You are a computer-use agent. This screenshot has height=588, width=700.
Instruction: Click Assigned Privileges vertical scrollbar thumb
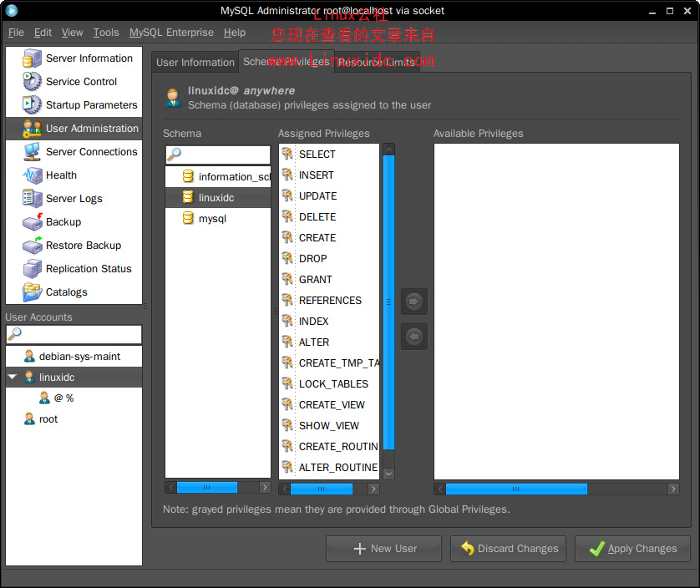[x=388, y=302]
